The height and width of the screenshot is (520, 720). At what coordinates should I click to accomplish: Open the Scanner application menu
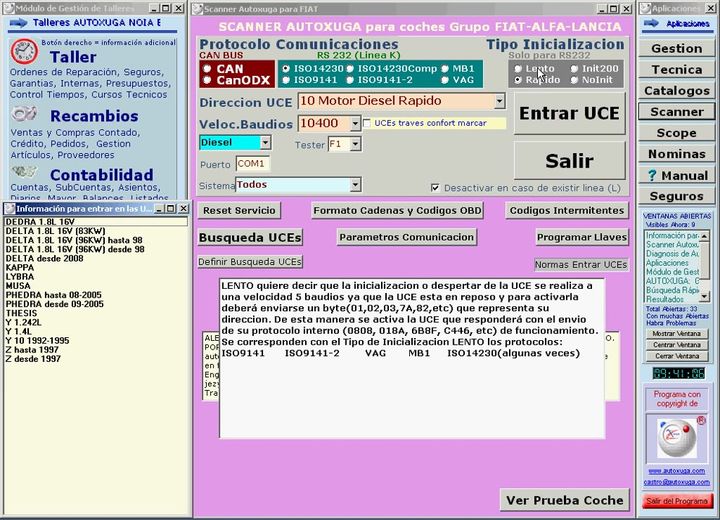pyautogui.click(x=676, y=112)
